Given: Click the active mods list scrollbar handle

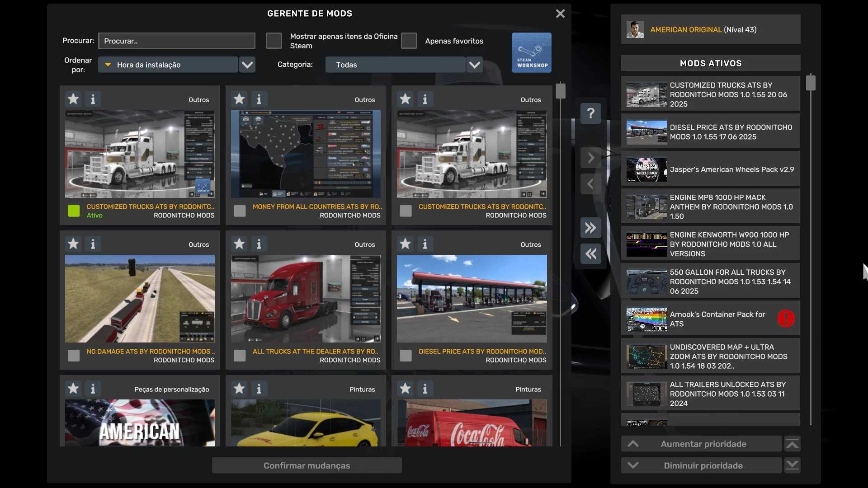Looking at the screenshot, I should 811,83.
